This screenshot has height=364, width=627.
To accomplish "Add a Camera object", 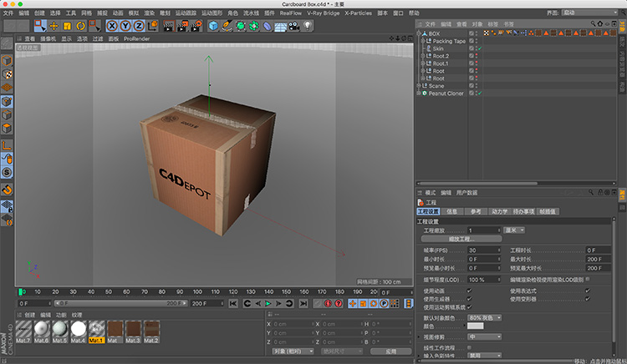I will coord(294,26).
